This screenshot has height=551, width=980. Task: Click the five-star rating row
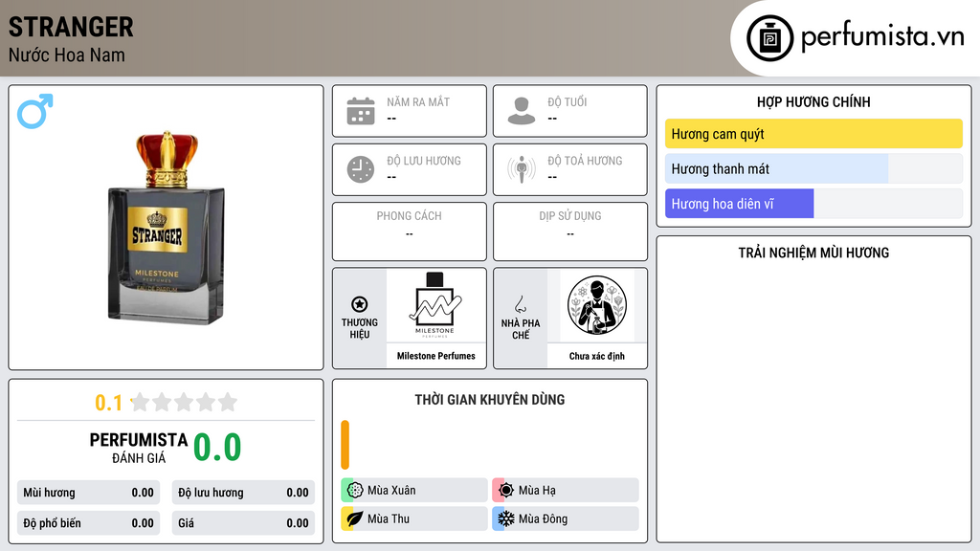click(x=184, y=402)
